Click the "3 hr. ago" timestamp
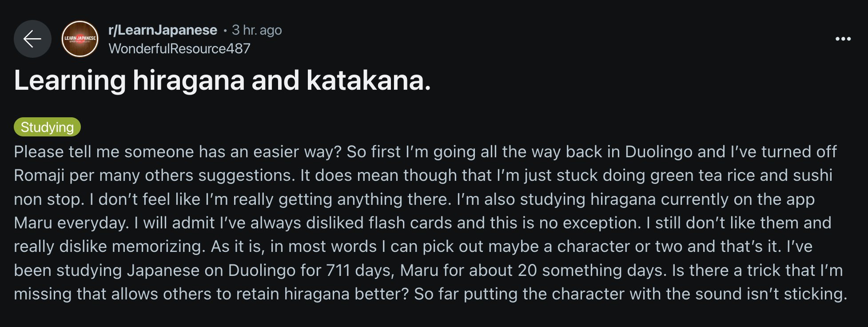868x327 pixels. 257,30
